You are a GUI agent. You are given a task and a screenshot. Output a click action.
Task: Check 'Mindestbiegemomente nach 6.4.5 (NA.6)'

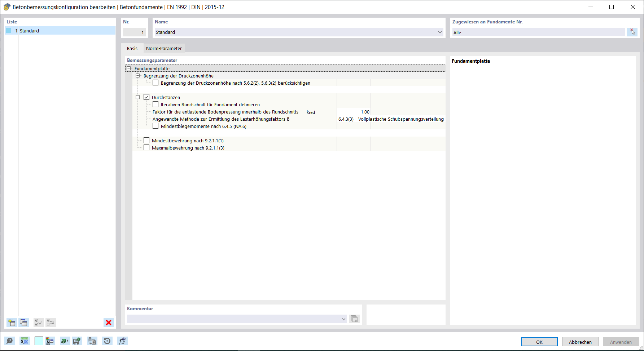click(155, 126)
